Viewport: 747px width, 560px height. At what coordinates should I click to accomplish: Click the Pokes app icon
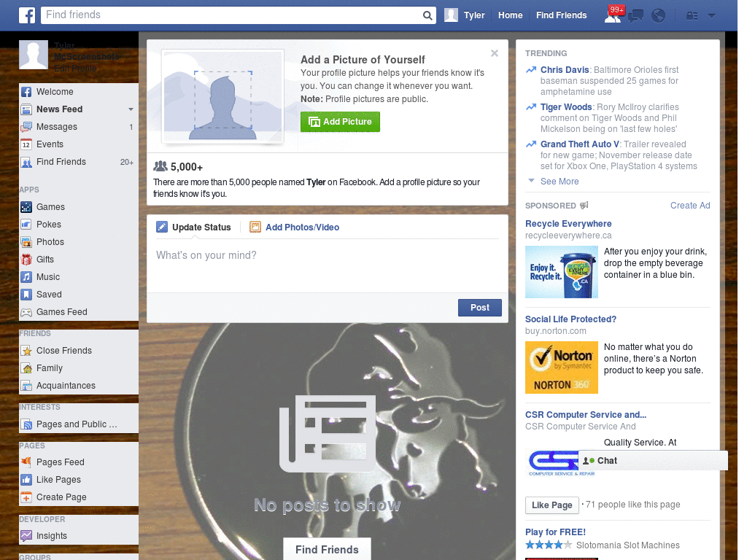(x=26, y=225)
